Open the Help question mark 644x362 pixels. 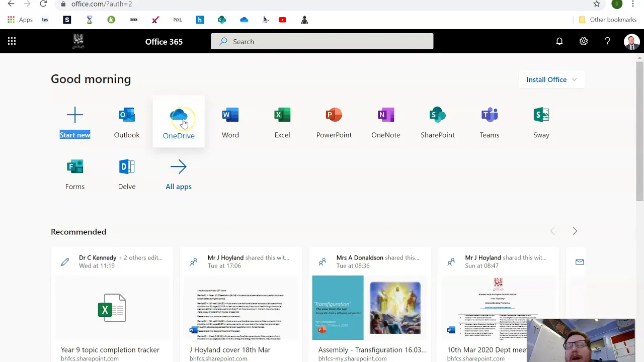(607, 42)
